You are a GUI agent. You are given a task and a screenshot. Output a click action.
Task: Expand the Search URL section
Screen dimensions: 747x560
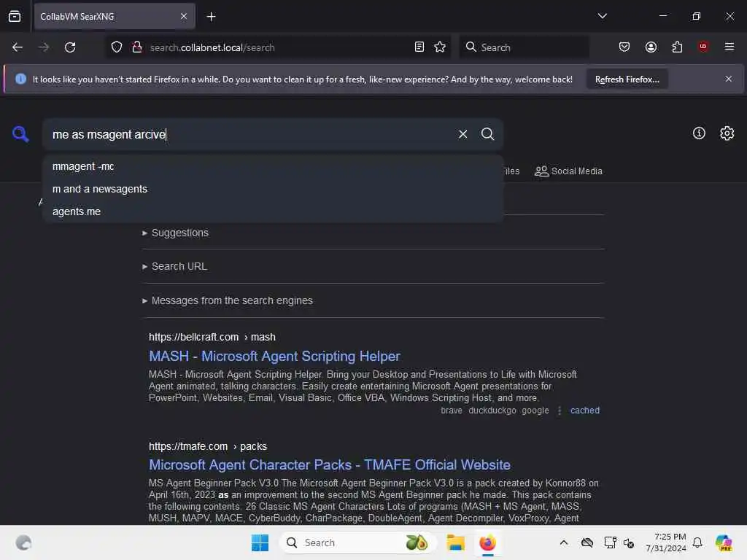(175, 267)
